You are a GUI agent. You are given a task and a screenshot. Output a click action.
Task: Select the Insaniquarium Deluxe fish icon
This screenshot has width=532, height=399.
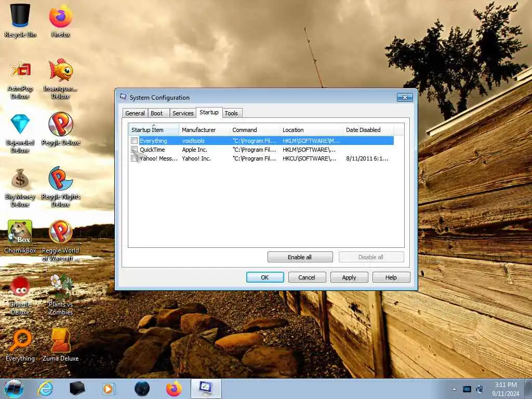[60, 79]
